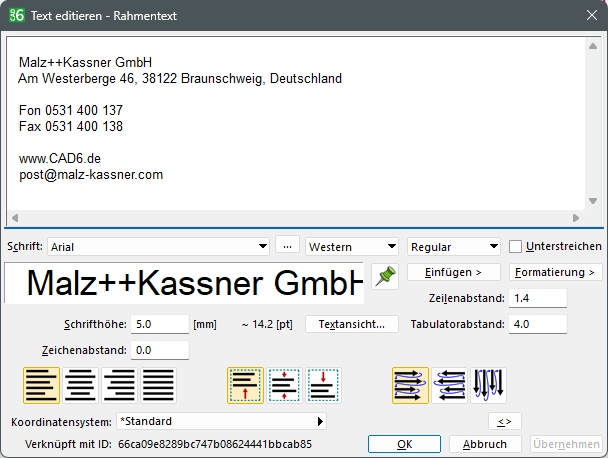The image size is (608, 458).
Task: Click the Übernehmen button
Action: tap(566, 444)
